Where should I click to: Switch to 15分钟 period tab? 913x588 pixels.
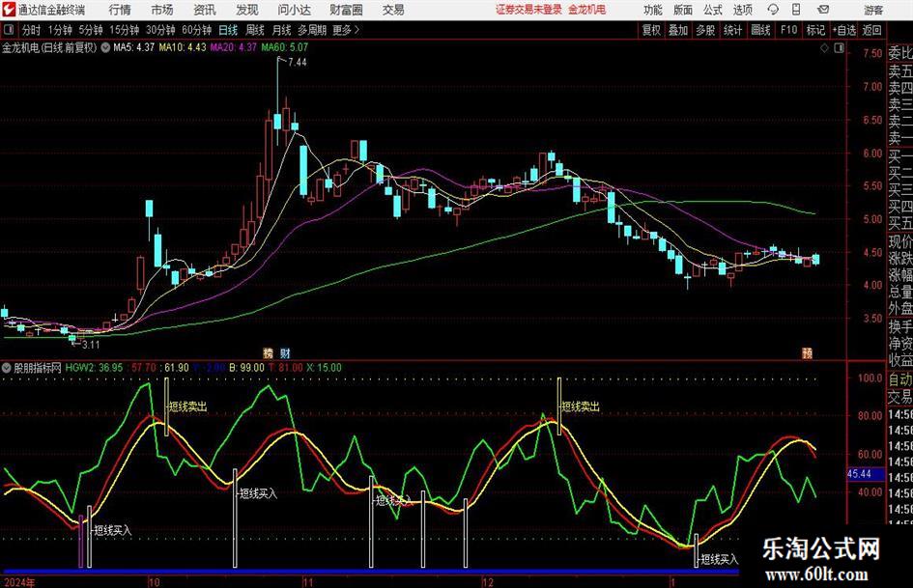pyautogui.click(x=124, y=30)
